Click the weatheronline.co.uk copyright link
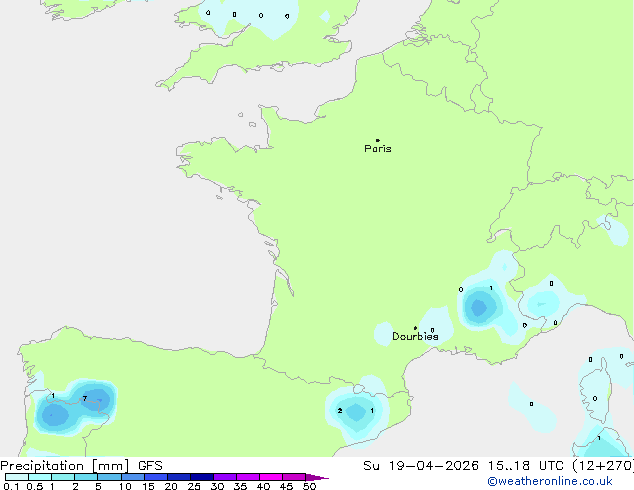This screenshot has width=634, height=490. coord(550,481)
